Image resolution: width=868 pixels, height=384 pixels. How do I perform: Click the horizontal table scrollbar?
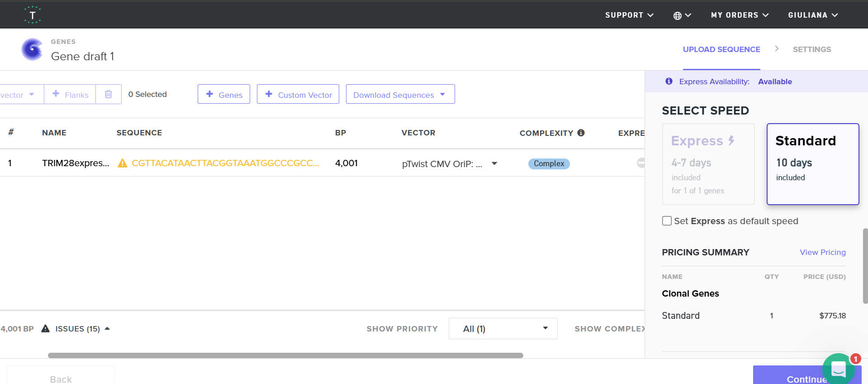pos(285,355)
